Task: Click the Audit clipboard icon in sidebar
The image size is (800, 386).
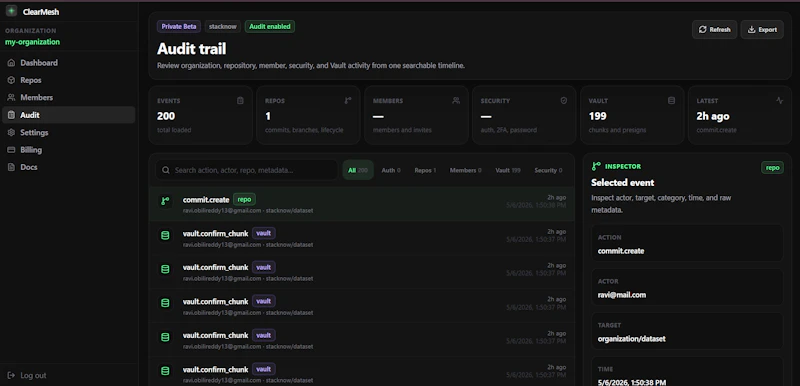Action: pyautogui.click(x=11, y=115)
